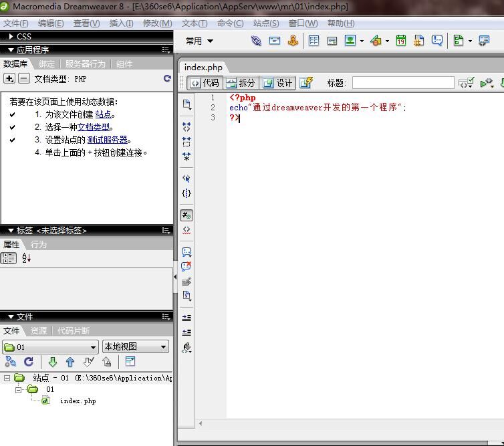
Task: Show category view in Attributes panel
Action: [9, 258]
